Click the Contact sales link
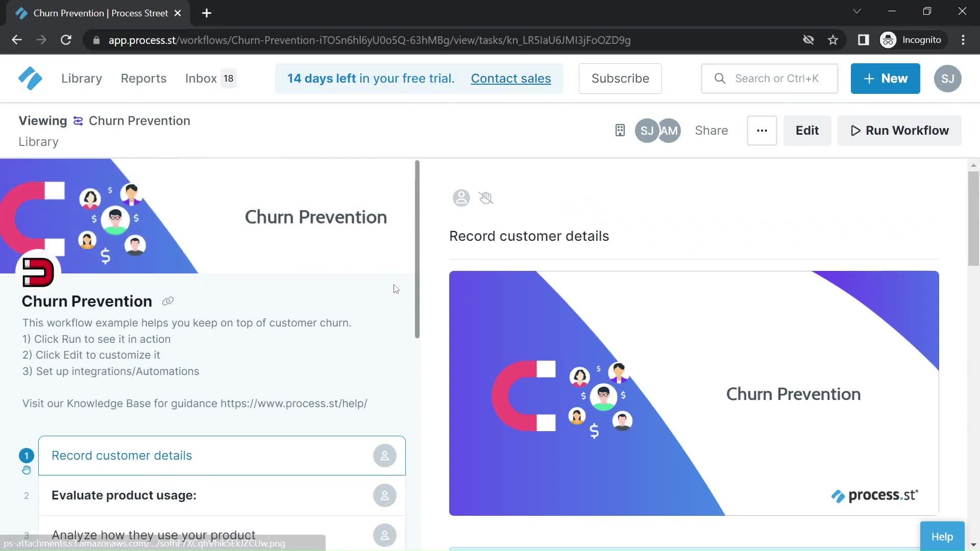 coord(511,78)
